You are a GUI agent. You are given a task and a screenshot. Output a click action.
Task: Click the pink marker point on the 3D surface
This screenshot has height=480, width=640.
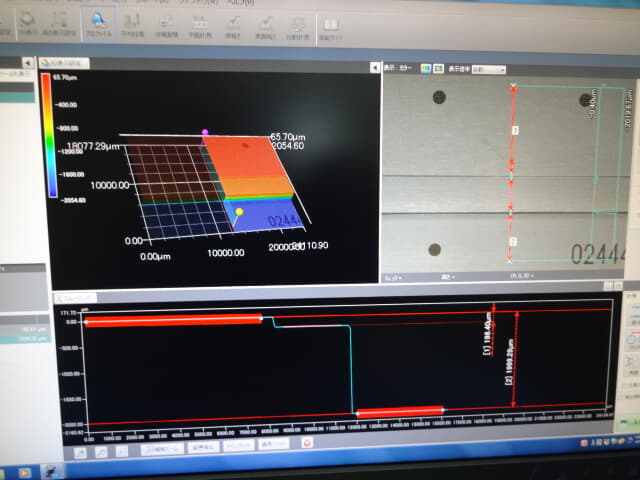(x=206, y=132)
